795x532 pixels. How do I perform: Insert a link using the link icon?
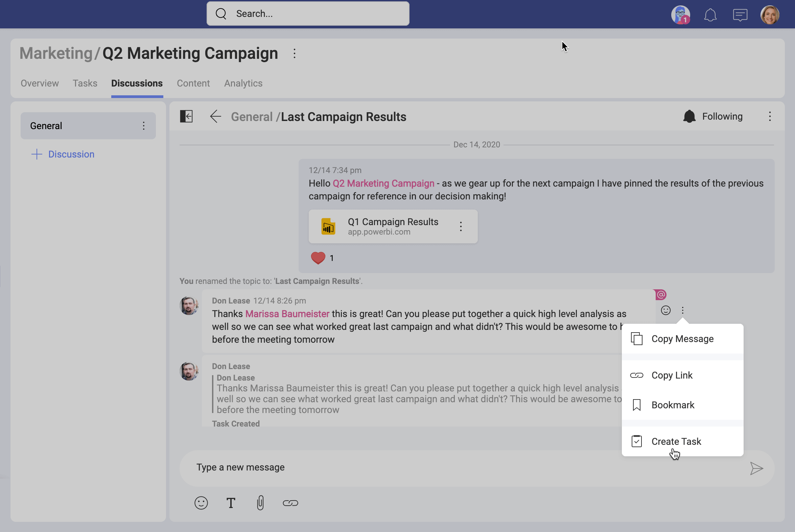(x=290, y=503)
